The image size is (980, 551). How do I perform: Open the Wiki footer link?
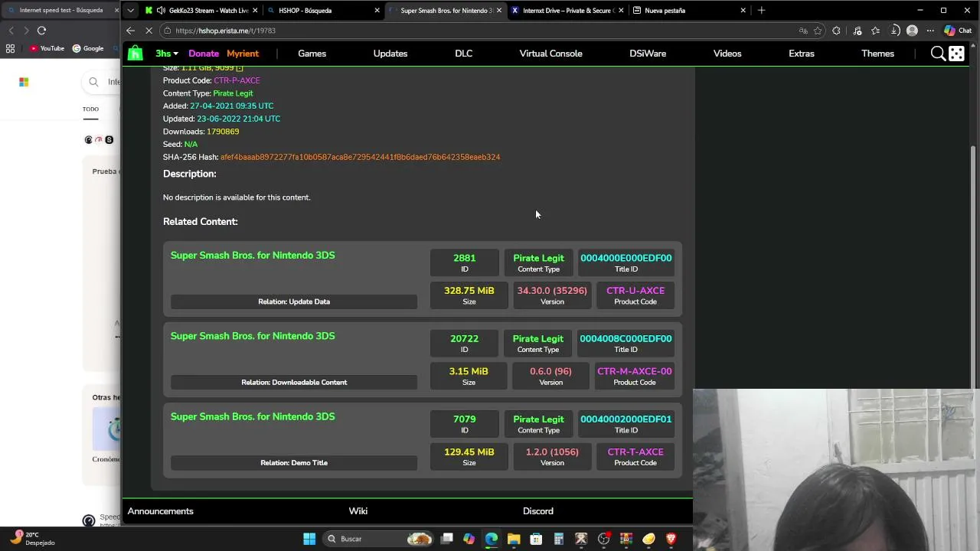click(358, 511)
